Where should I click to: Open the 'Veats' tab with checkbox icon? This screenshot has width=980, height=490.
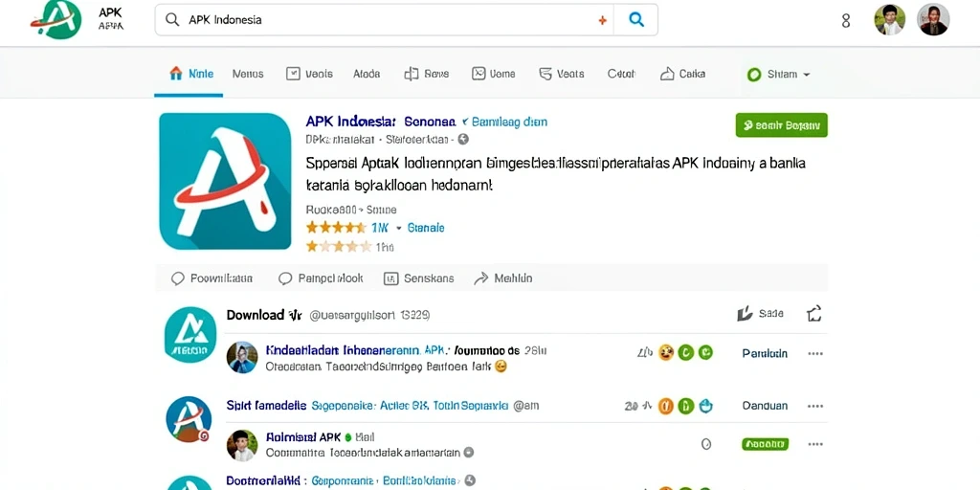coord(309,74)
